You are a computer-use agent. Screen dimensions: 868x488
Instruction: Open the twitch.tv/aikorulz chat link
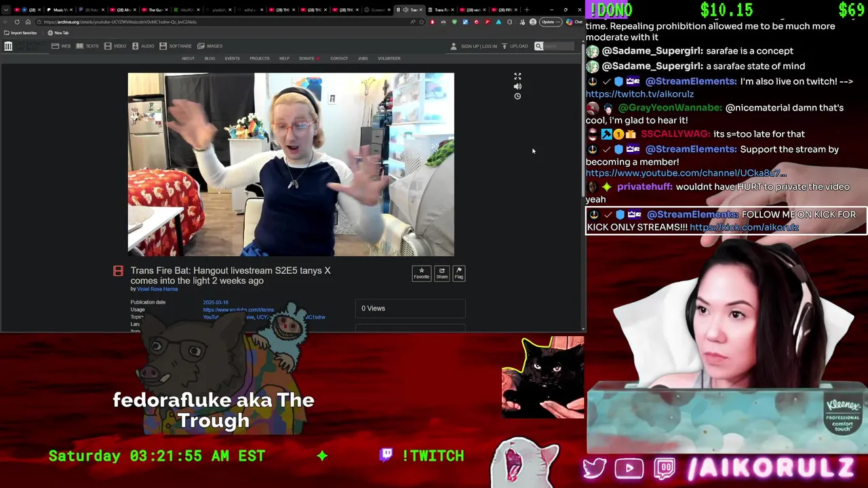coord(639,94)
